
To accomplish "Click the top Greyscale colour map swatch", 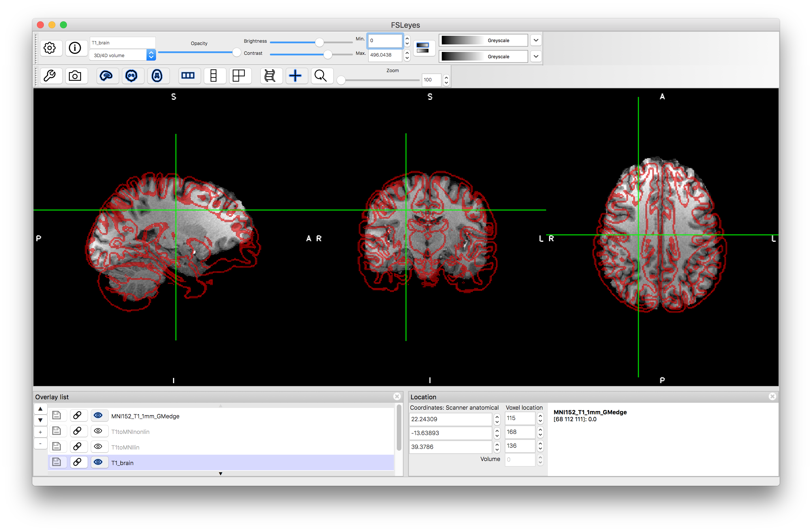I will (x=483, y=40).
